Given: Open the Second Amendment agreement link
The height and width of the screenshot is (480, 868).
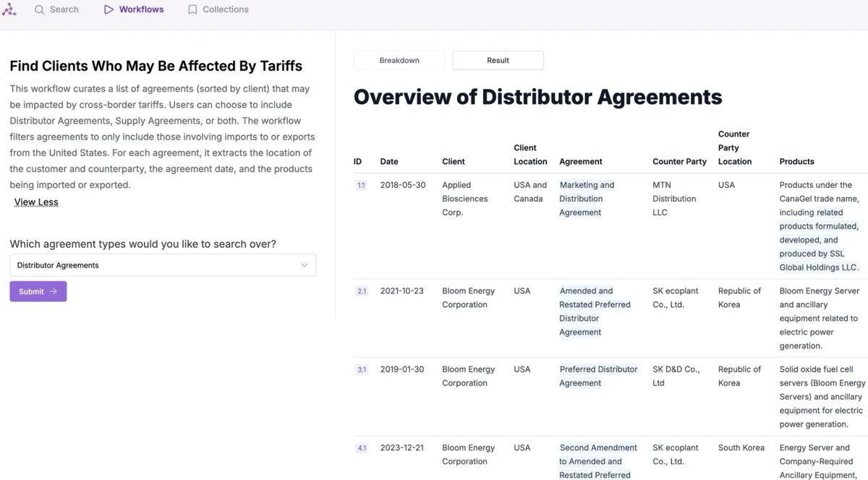Looking at the screenshot, I should [598, 461].
